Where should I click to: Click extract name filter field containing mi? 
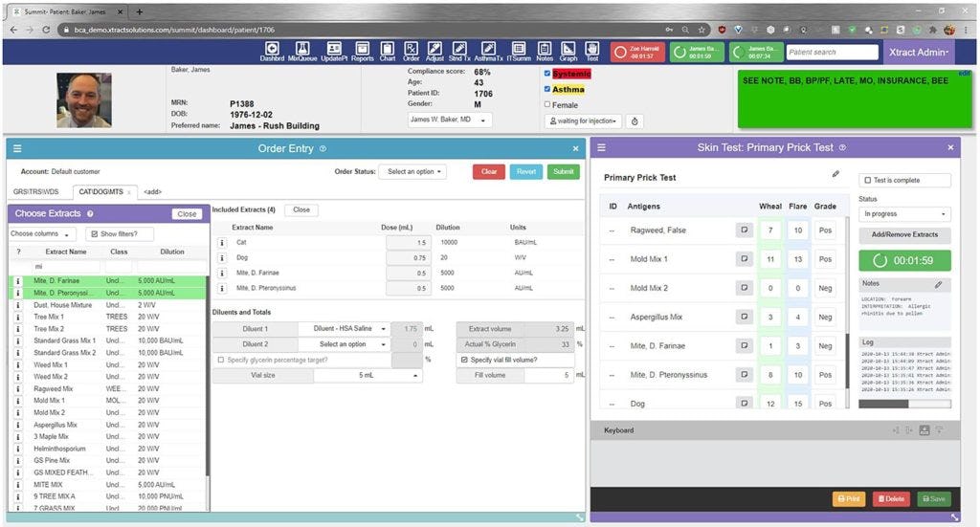(x=66, y=266)
